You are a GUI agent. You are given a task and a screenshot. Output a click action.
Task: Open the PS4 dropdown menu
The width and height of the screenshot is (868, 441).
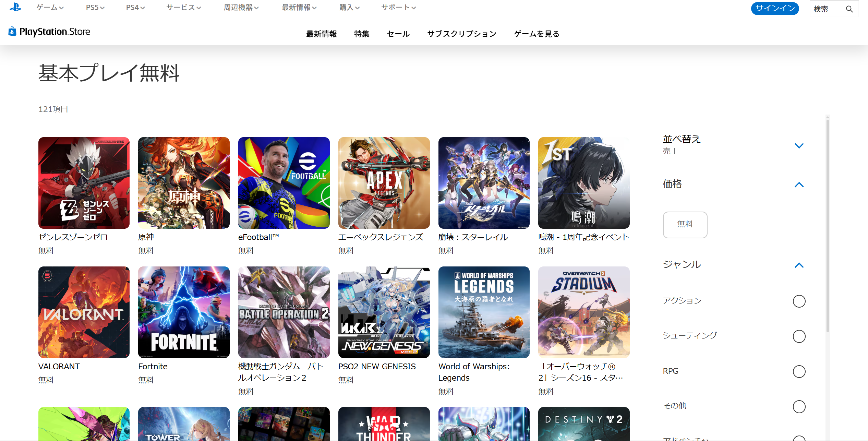pyautogui.click(x=135, y=8)
